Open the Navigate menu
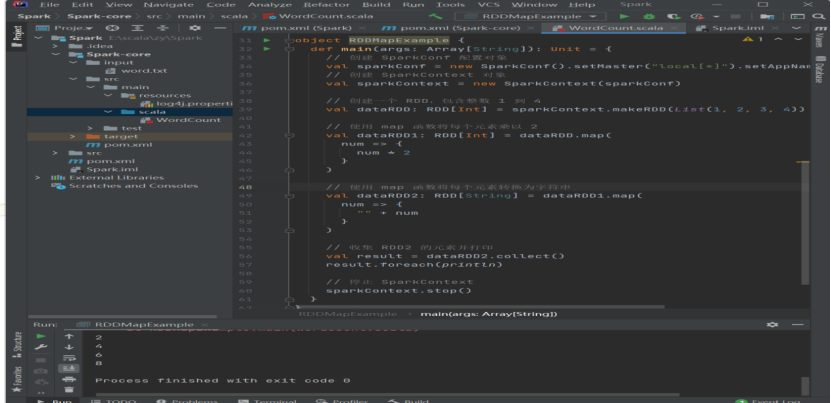The width and height of the screenshot is (831, 403). [170, 5]
